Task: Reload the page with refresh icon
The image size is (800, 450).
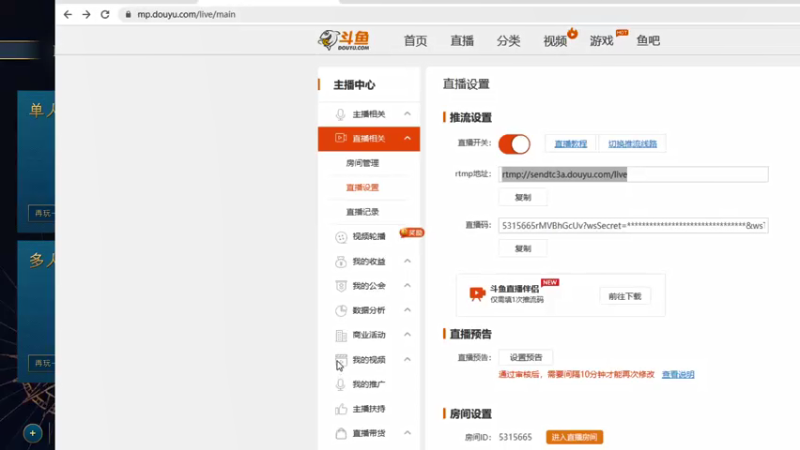Action: [105, 14]
